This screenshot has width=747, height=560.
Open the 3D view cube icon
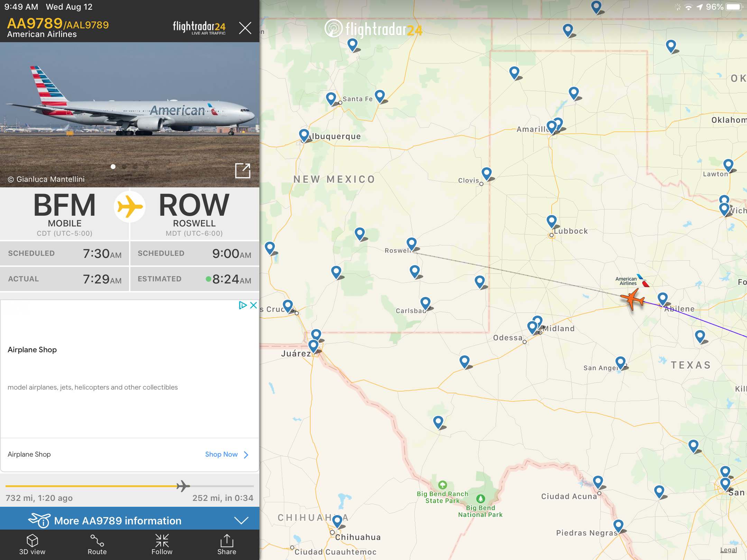(x=32, y=541)
